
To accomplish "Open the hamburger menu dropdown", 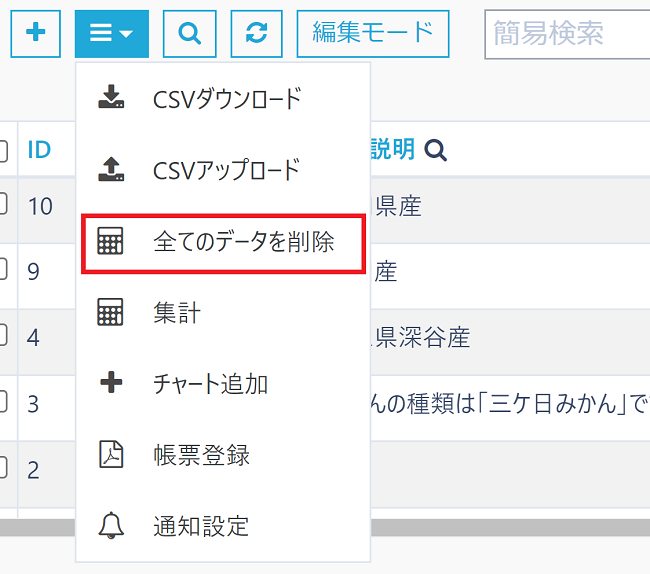I will tap(111, 33).
